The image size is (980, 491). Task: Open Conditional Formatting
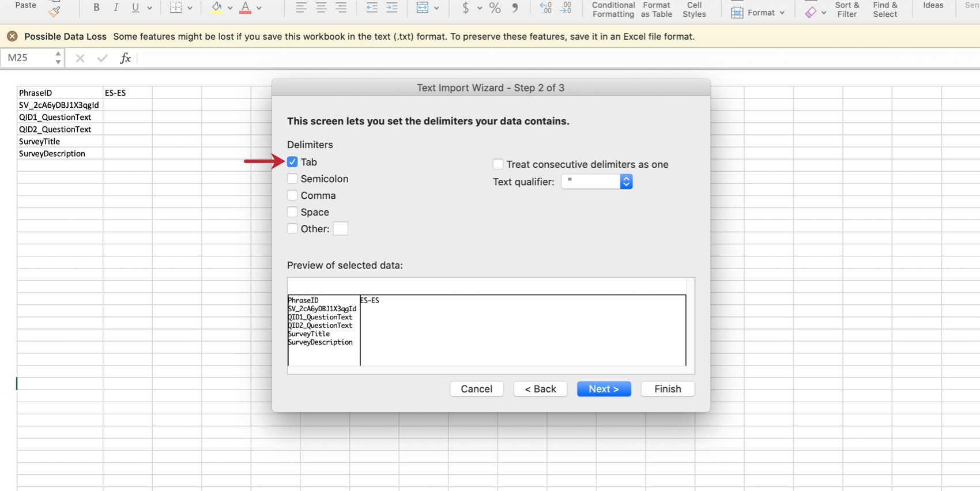(x=613, y=9)
